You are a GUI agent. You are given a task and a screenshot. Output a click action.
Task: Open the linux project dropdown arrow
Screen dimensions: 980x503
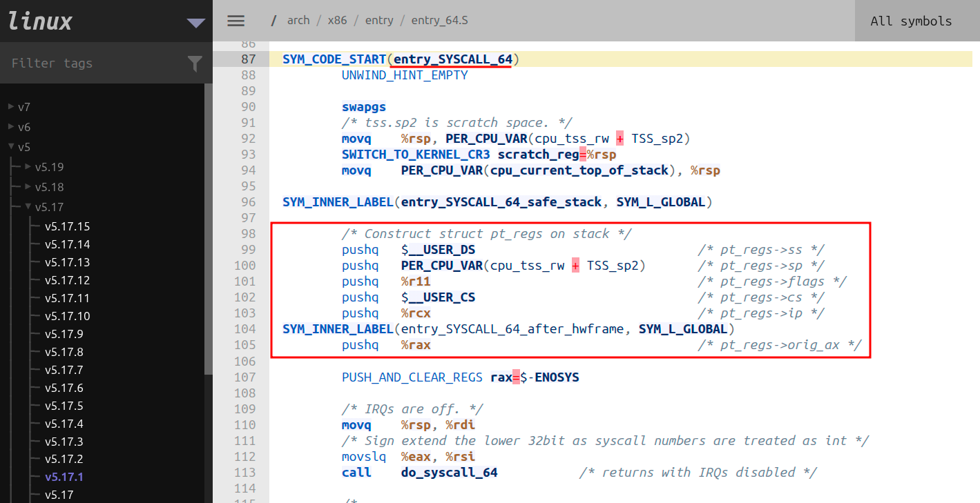pos(195,23)
